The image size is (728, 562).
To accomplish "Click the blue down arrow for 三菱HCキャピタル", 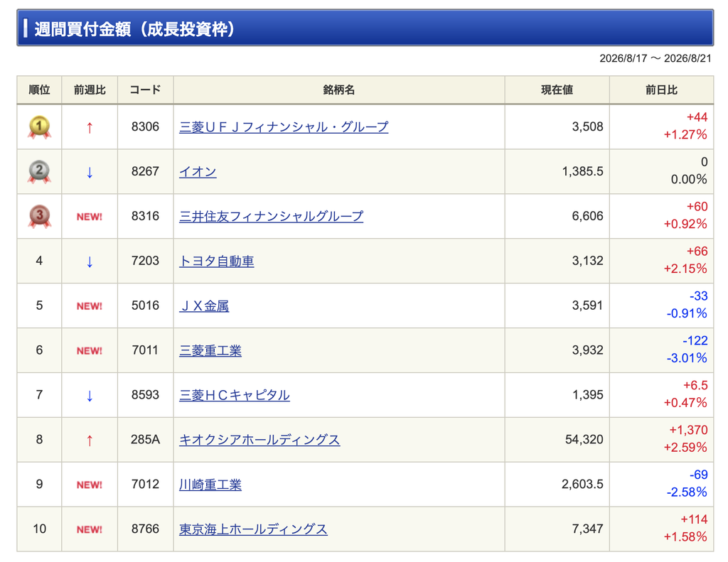I will (90, 396).
